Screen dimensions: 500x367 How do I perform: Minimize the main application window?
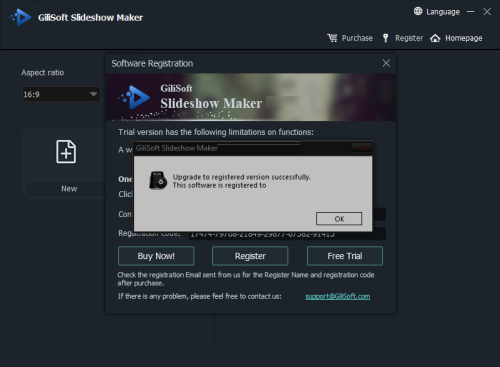click(470, 12)
